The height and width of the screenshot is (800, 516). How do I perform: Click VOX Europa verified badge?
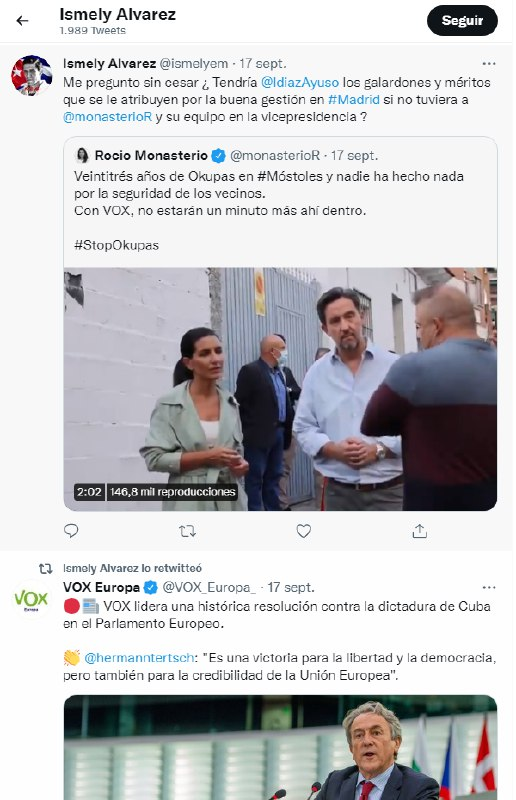coord(151,588)
